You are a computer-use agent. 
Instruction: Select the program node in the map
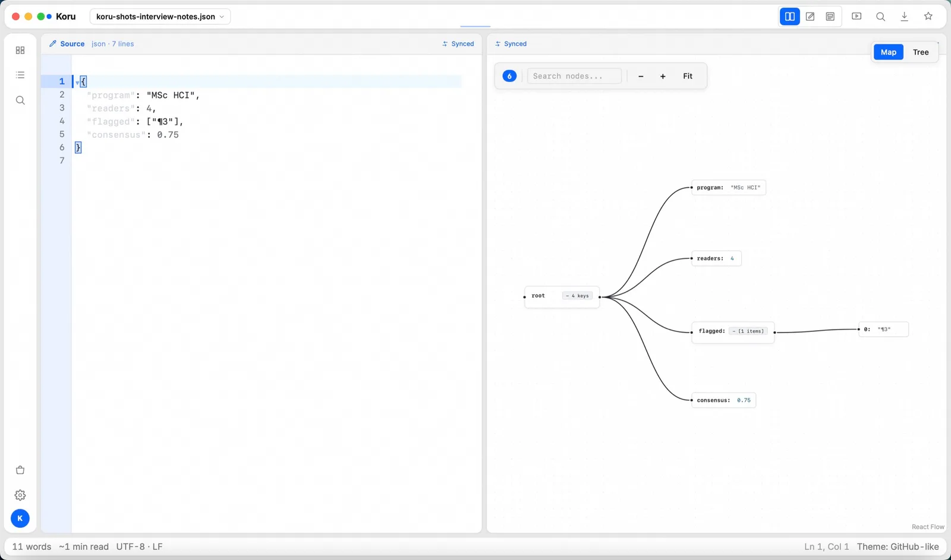(729, 188)
